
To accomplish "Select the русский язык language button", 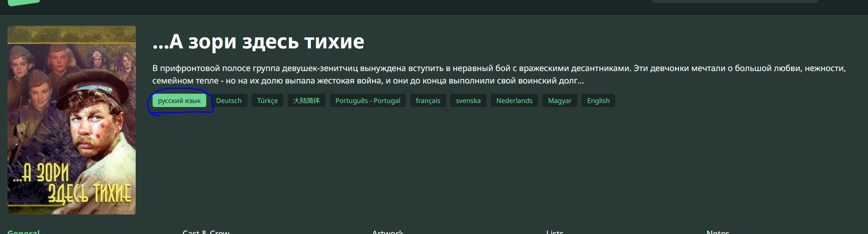I will pos(179,100).
